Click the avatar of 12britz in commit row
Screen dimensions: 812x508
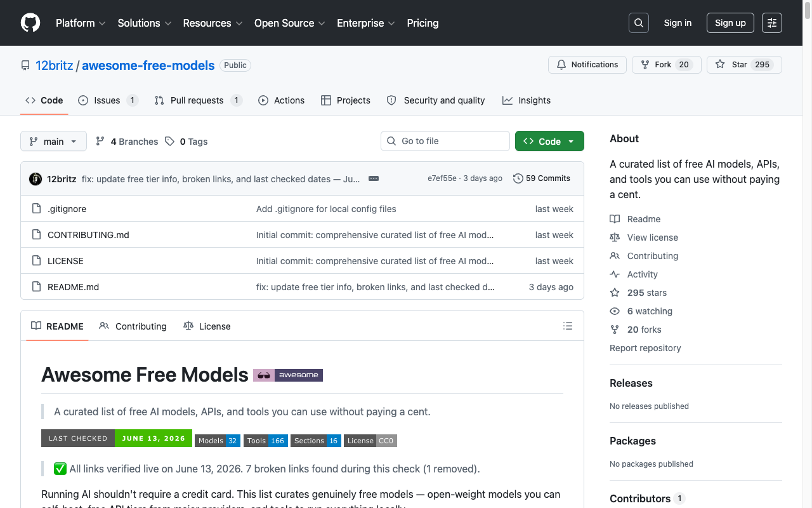(x=36, y=179)
